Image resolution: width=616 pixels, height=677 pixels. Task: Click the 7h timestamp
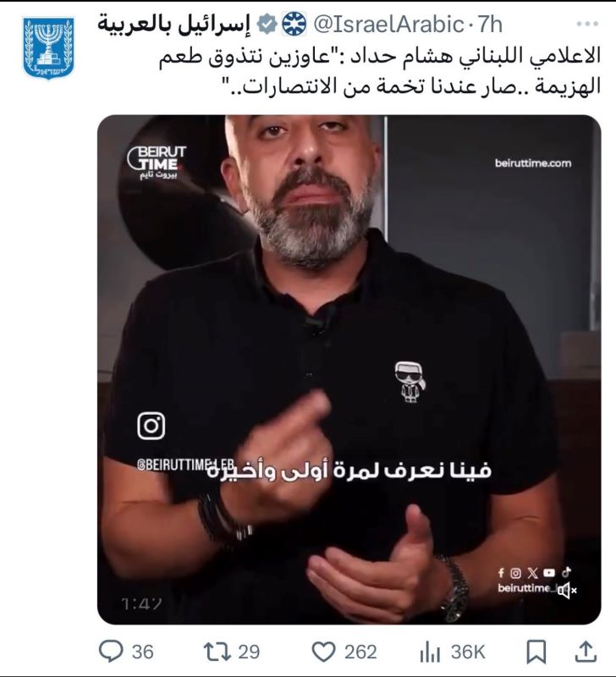490,25
